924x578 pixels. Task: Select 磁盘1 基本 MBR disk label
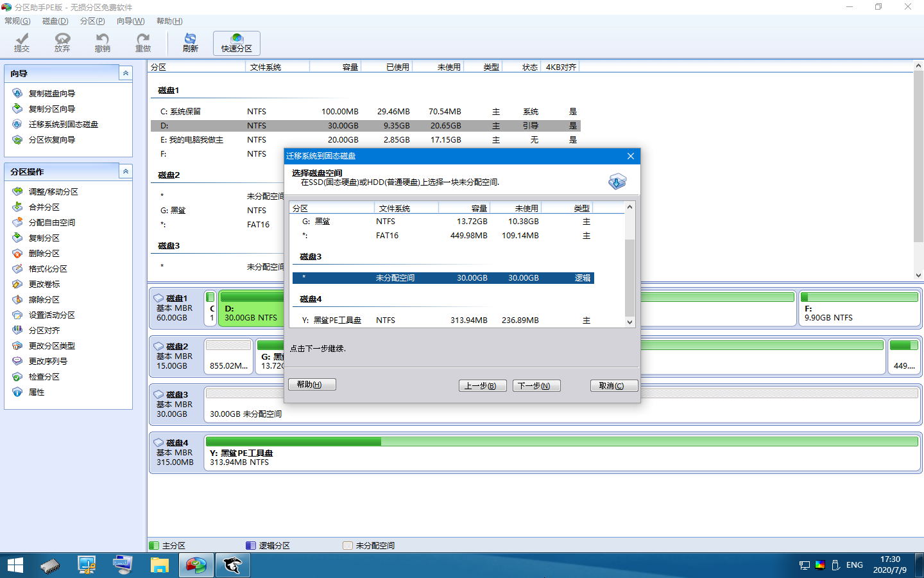coord(176,308)
